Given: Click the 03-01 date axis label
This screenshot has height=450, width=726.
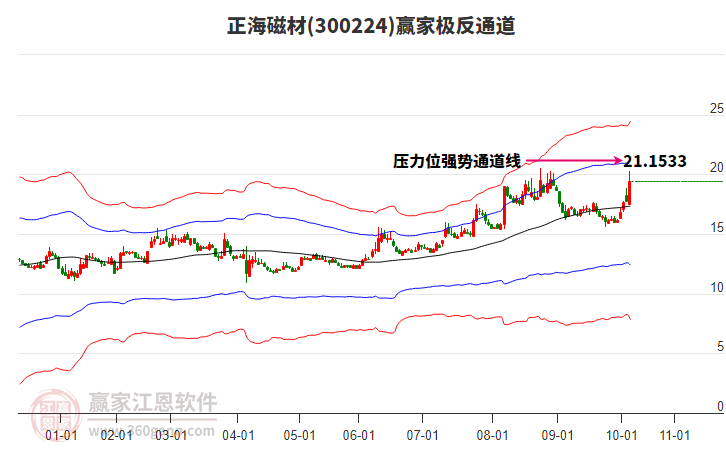Looking at the screenshot, I should [x=171, y=435].
